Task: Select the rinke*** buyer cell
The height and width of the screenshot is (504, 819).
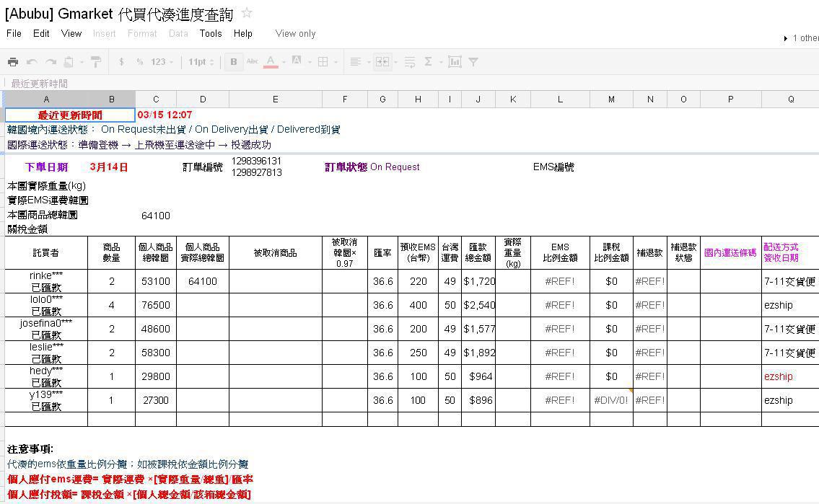Action: tap(46, 281)
